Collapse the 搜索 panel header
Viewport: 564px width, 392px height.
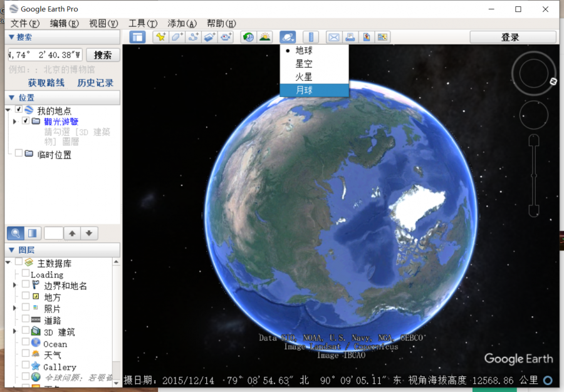(x=11, y=37)
